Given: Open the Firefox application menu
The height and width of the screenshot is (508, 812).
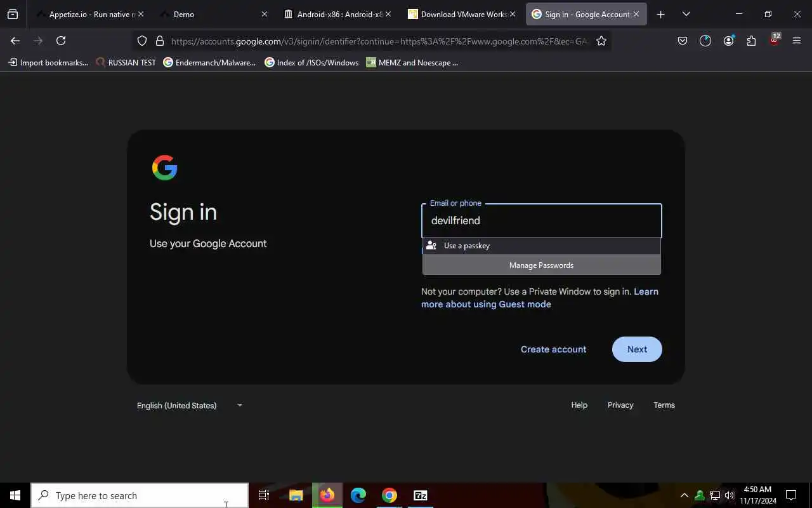Looking at the screenshot, I should pos(797,41).
